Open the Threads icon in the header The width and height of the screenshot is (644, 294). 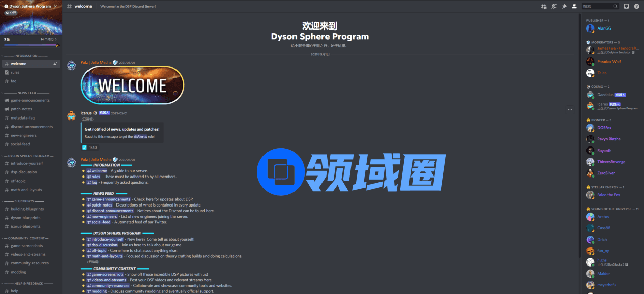544,6
